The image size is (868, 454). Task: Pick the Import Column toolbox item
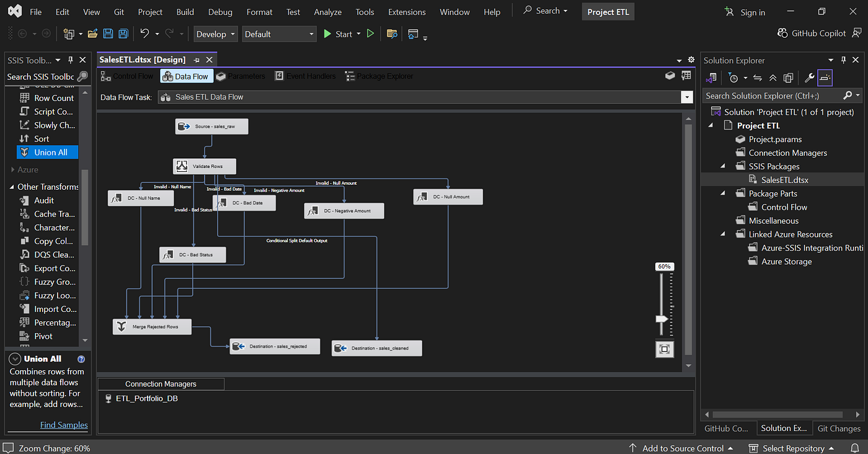(x=46, y=309)
